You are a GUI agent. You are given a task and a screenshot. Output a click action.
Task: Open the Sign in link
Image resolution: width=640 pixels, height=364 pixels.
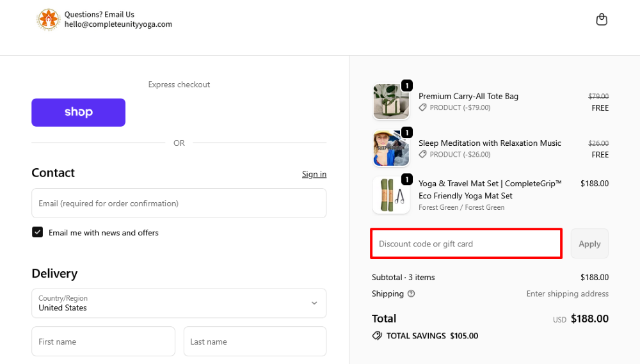click(x=314, y=174)
